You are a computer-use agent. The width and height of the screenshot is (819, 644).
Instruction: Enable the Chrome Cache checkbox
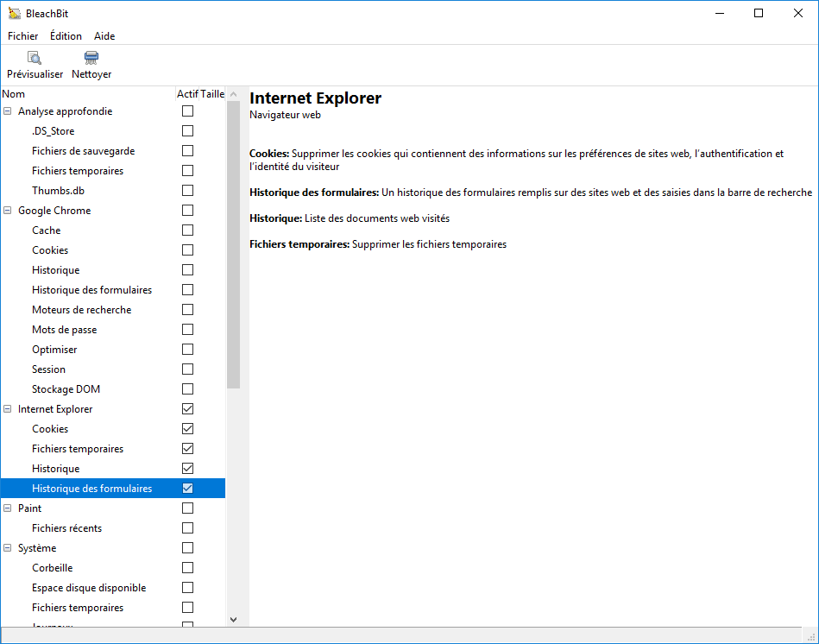click(187, 230)
